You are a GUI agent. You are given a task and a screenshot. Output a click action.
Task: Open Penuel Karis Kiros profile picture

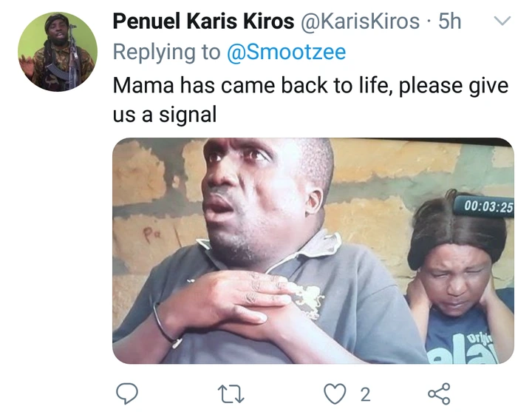click(x=58, y=52)
